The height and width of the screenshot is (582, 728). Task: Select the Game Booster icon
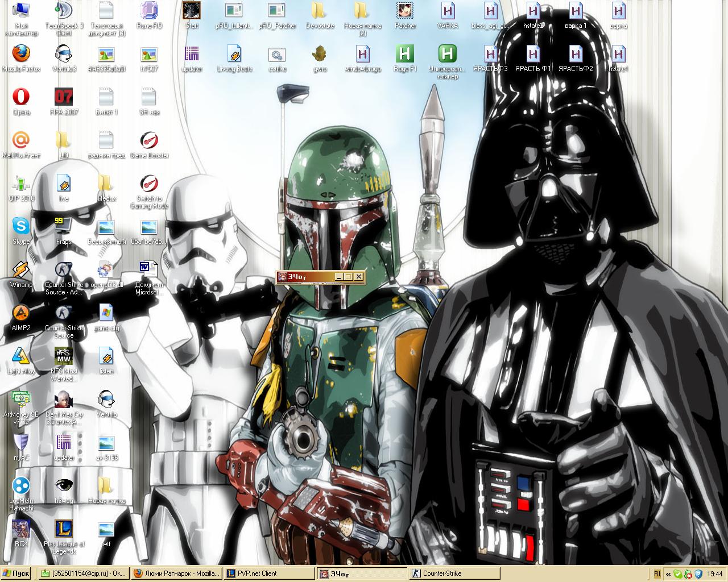pos(149,145)
